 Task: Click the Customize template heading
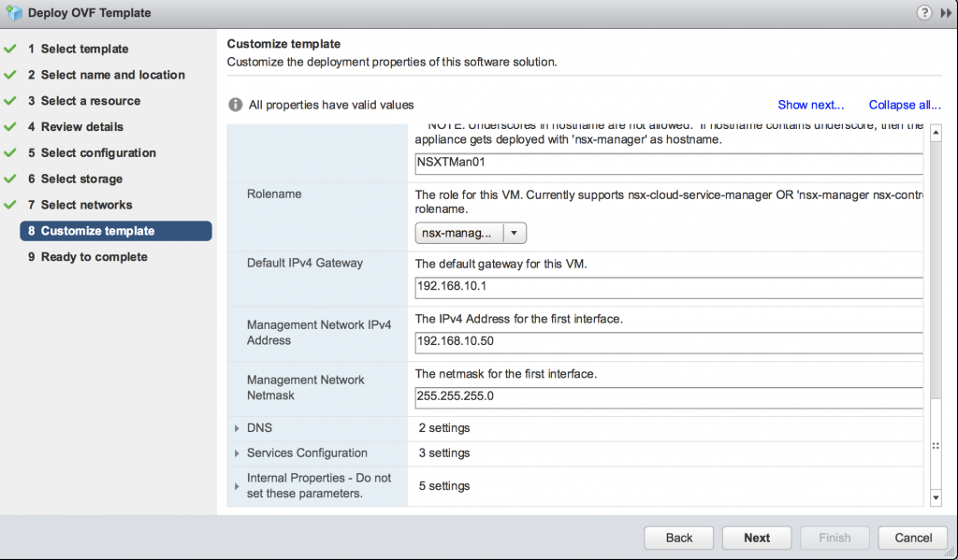[284, 44]
